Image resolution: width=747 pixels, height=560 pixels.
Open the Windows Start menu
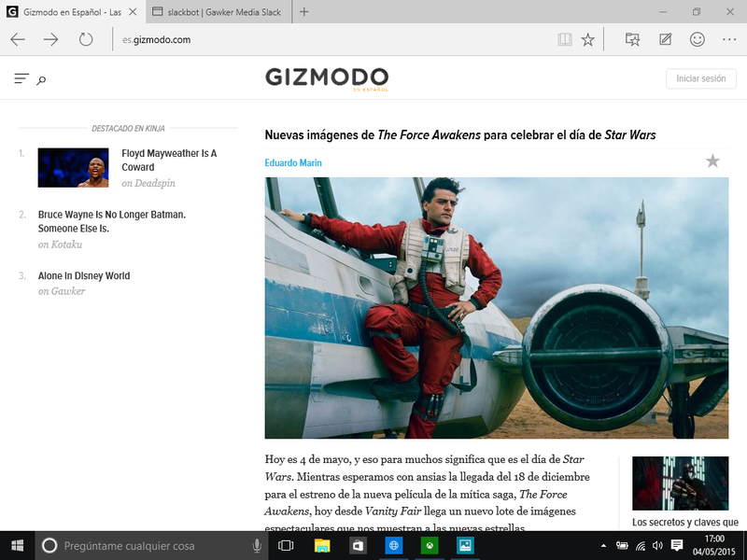pyautogui.click(x=17, y=546)
